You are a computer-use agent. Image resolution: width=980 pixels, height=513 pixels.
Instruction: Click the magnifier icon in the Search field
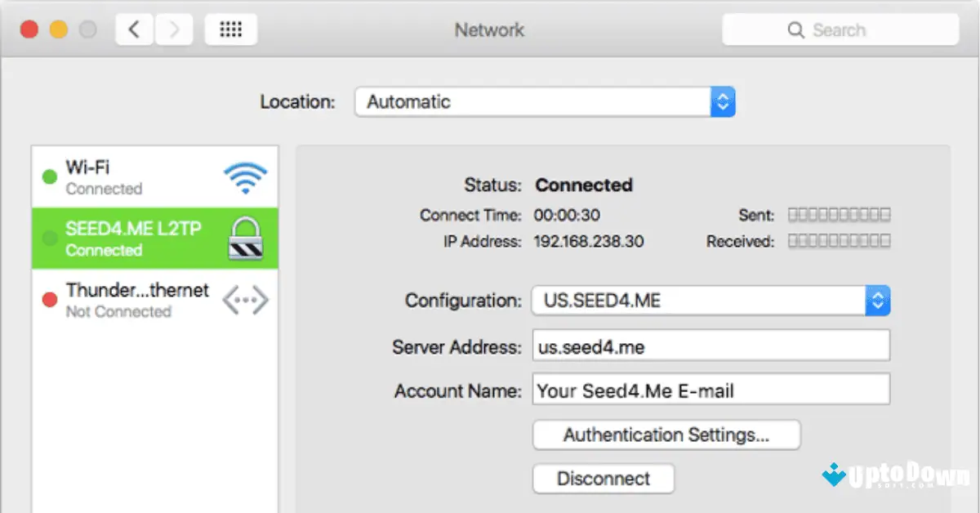796,29
